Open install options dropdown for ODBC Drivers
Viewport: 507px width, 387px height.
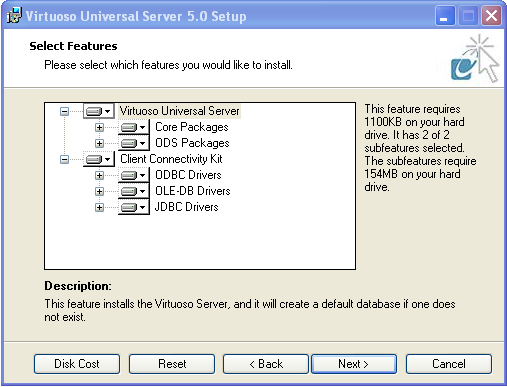(134, 175)
